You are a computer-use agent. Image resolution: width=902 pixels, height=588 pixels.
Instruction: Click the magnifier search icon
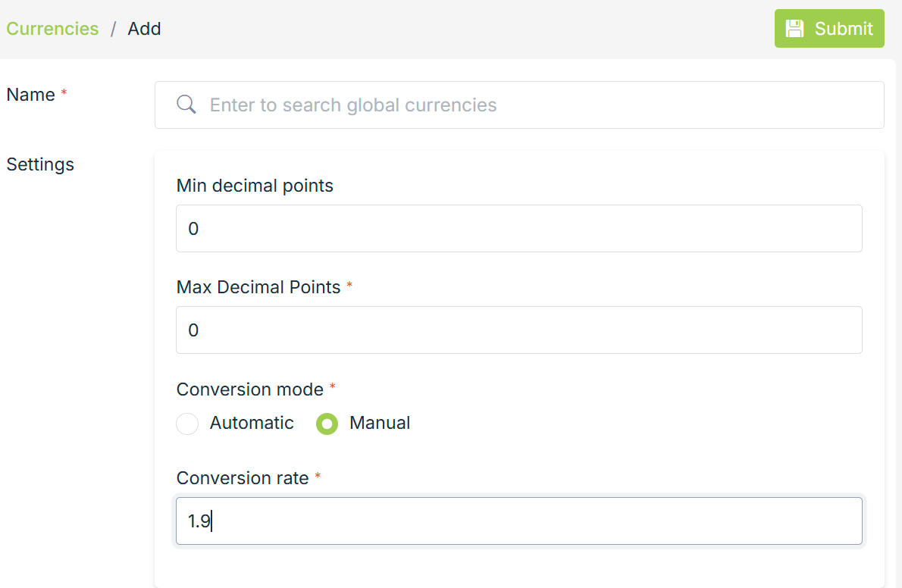tap(186, 105)
